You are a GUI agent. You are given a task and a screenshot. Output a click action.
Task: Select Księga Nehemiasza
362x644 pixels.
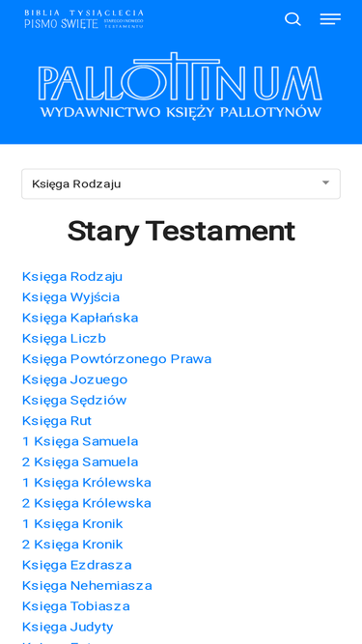point(87,586)
